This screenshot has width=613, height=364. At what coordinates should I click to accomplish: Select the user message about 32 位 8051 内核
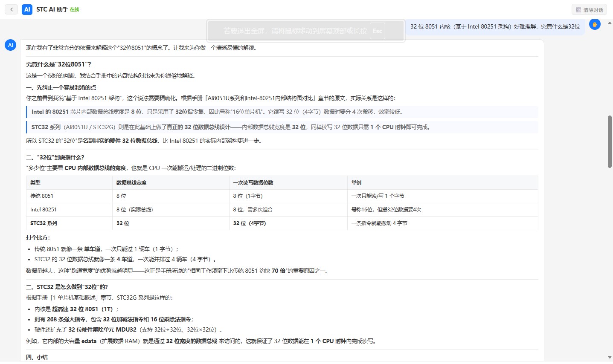pos(495,26)
